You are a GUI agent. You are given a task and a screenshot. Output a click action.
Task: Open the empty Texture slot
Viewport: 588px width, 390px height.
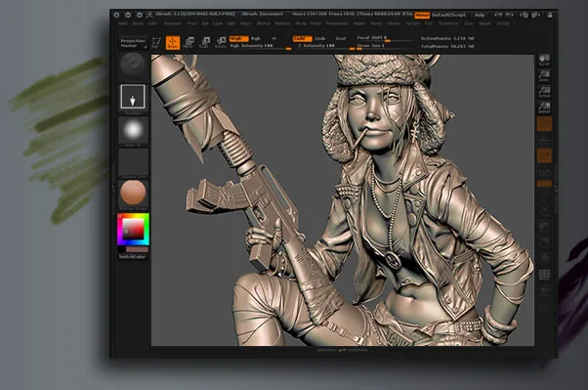click(x=133, y=163)
